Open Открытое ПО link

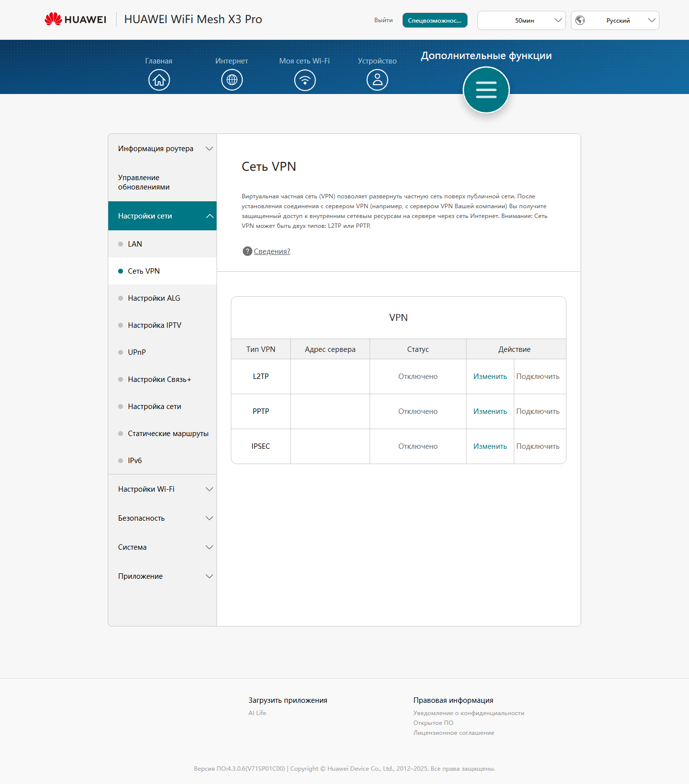(x=434, y=722)
